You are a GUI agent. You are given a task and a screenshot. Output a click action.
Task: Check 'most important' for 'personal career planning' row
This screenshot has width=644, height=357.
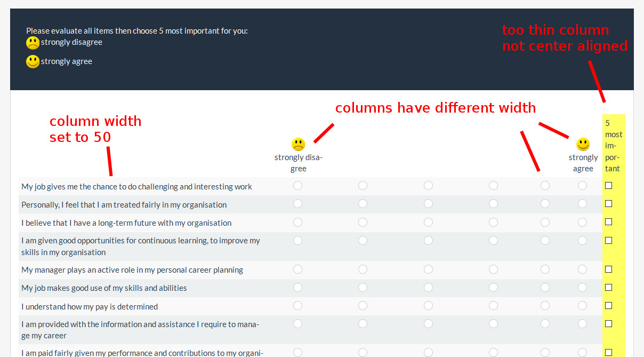[x=608, y=269]
